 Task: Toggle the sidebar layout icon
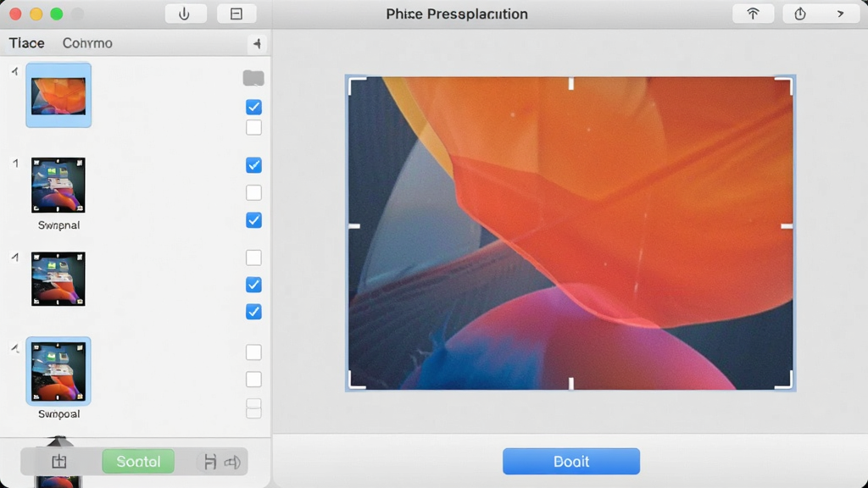tap(236, 14)
